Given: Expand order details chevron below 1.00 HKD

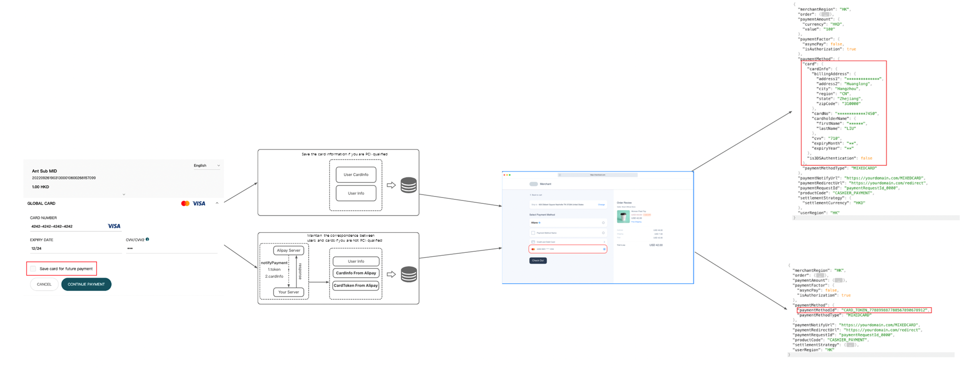Looking at the screenshot, I should 124,195.
